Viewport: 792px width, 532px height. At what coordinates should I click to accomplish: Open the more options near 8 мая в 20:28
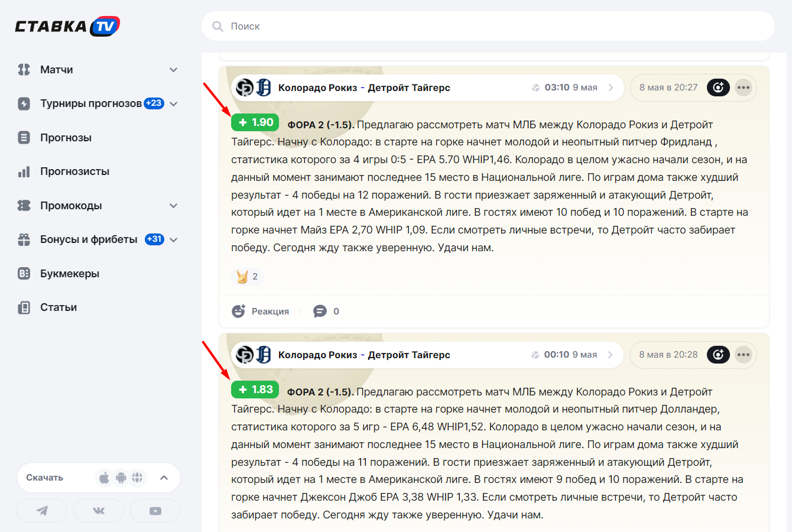744,355
